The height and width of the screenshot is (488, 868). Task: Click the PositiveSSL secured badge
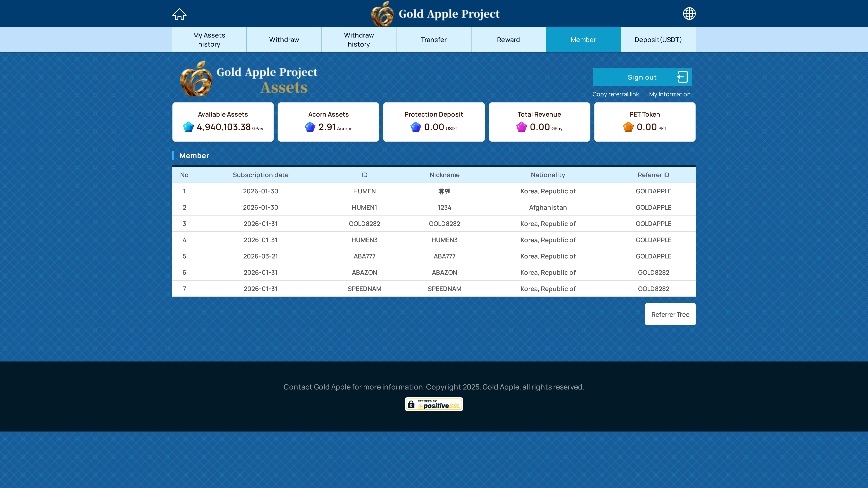point(434,404)
